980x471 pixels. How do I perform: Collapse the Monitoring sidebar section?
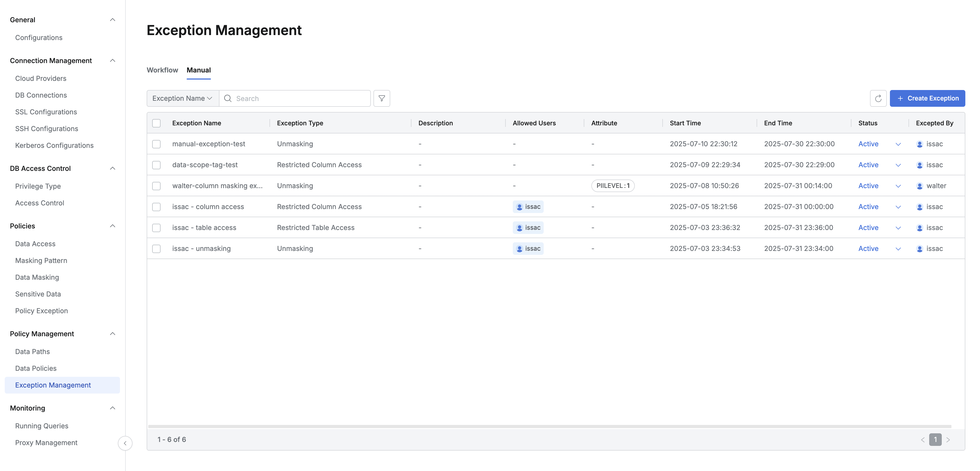click(112, 408)
